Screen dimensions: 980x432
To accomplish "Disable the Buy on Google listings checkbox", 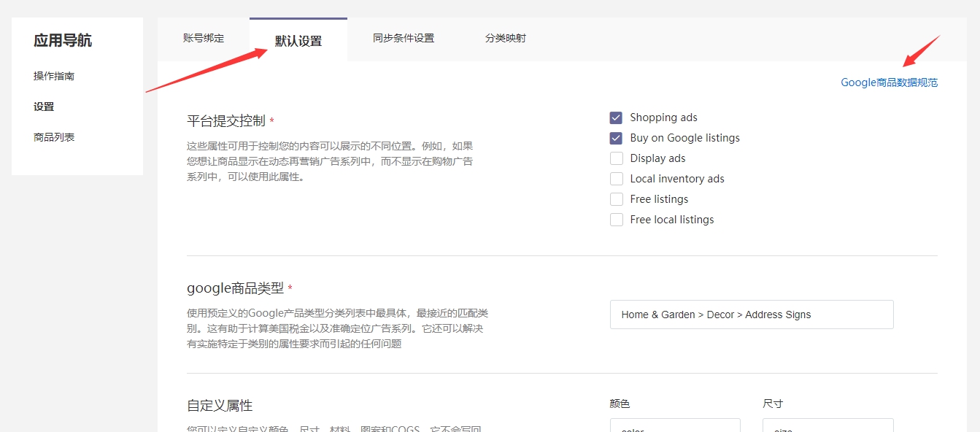I will (617, 138).
